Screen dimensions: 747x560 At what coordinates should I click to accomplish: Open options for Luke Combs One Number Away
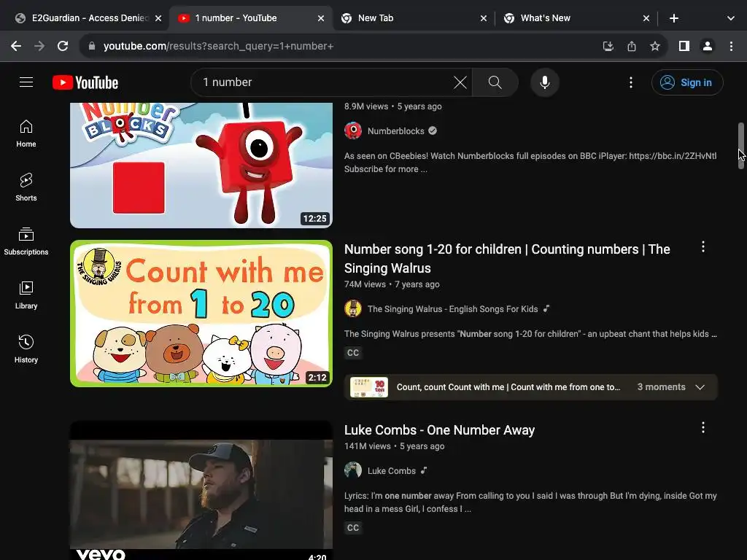coord(703,427)
